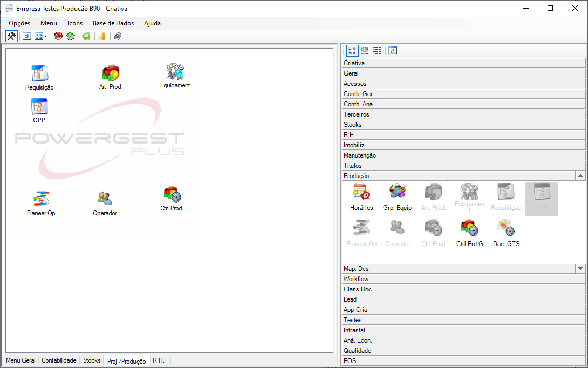Click the hammer and wrench tools toolbar icon

(x=11, y=36)
